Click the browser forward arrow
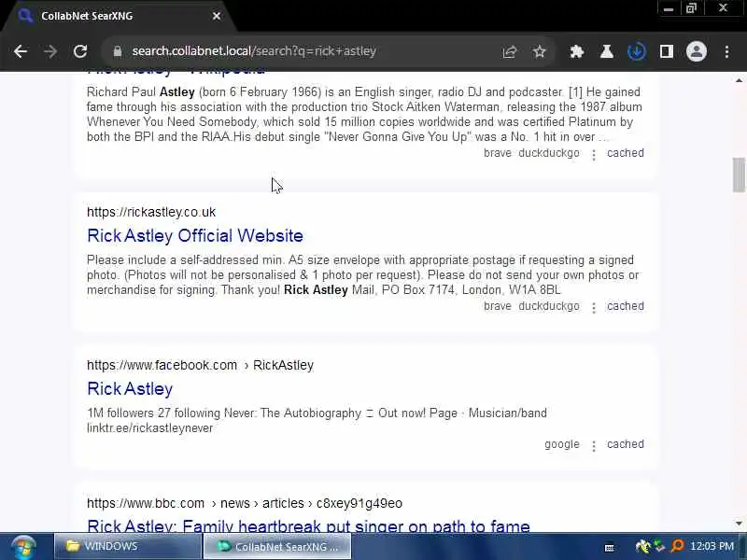 [x=50, y=51]
